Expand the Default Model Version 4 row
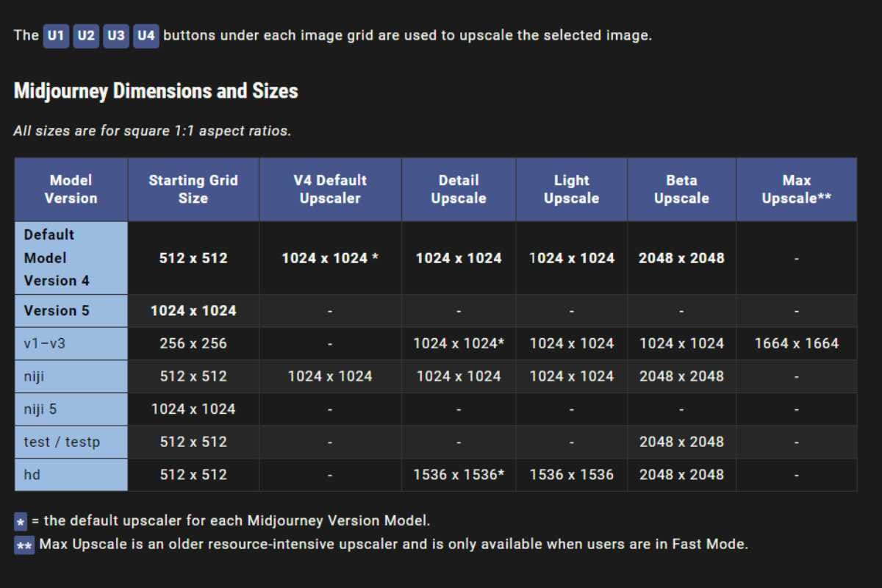The height and width of the screenshot is (588, 882). point(57,257)
